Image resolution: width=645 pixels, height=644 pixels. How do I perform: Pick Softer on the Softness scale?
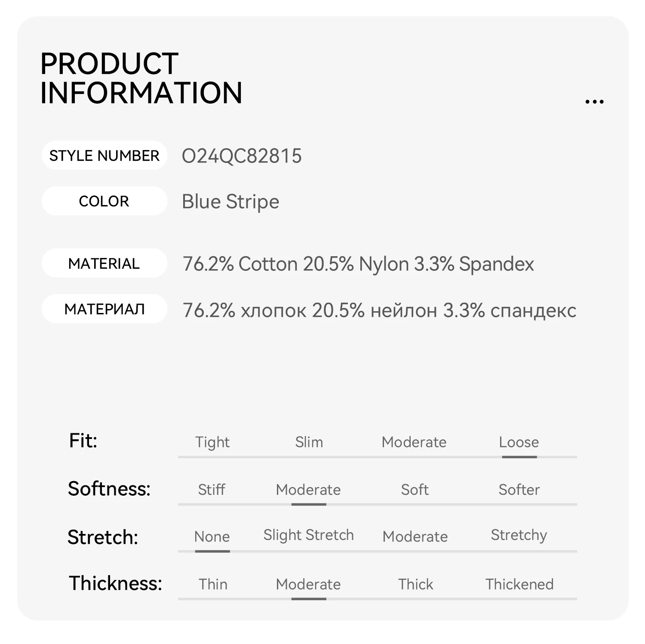click(x=519, y=489)
